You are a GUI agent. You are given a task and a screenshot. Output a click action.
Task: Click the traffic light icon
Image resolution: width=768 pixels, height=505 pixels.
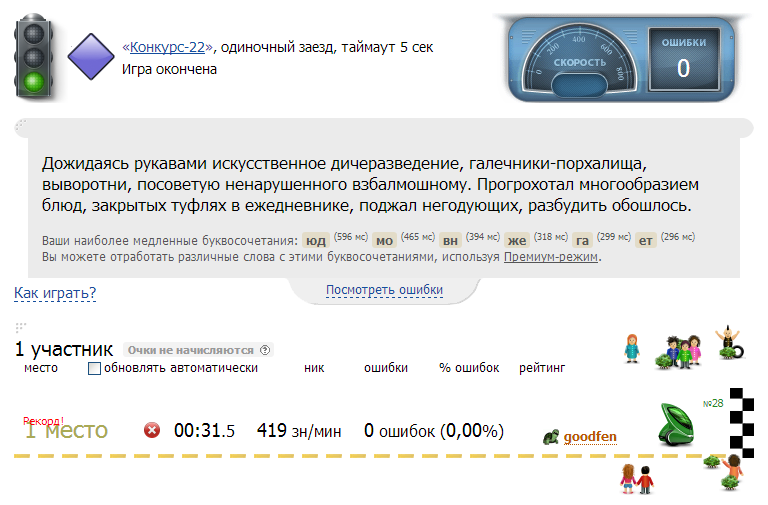tap(34, 58)
